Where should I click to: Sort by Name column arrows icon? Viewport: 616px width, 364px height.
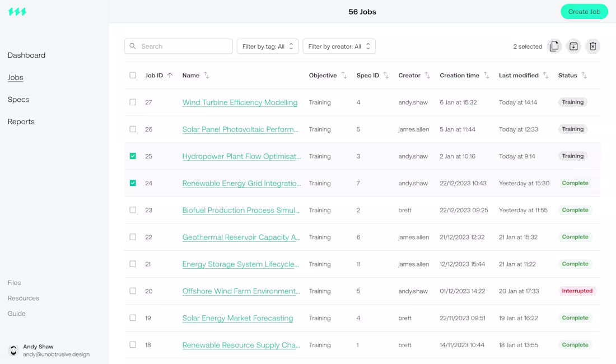point(207,76)
